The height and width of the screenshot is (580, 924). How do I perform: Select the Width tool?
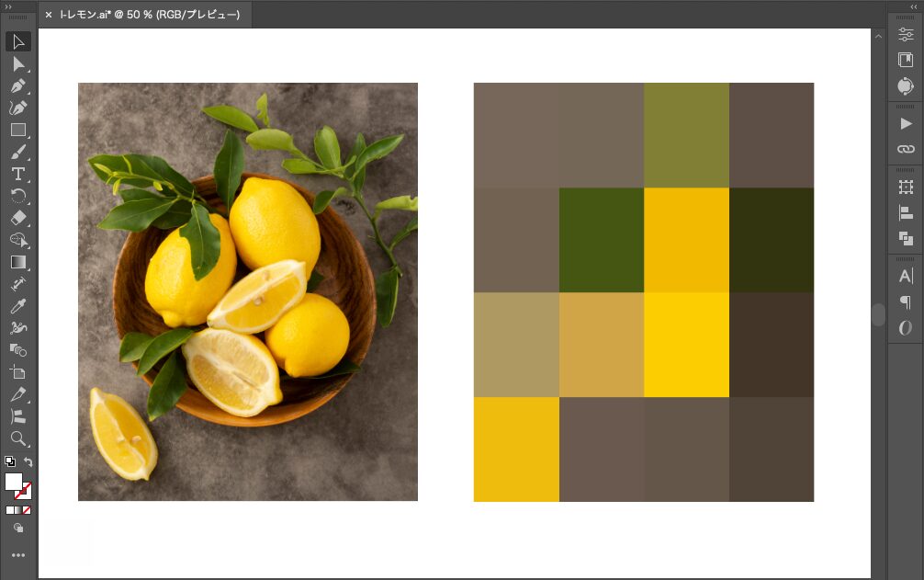coord(18,284)
